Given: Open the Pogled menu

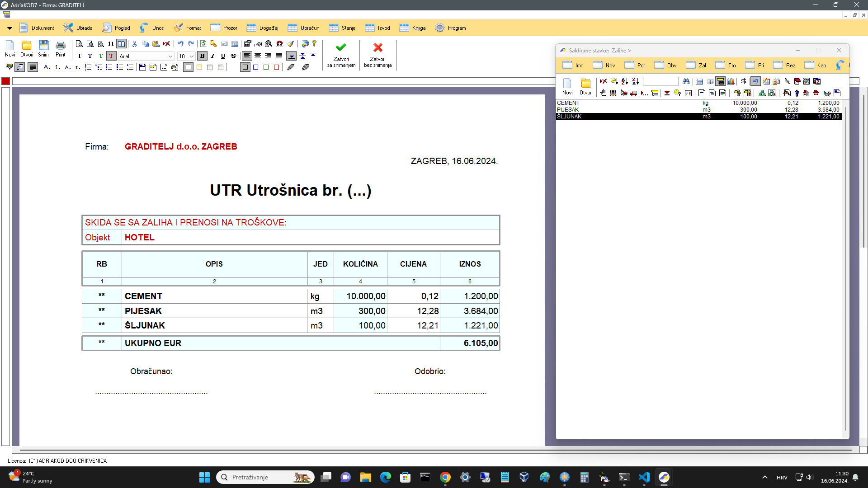Looking at the screenshot, I should point(116,28).
